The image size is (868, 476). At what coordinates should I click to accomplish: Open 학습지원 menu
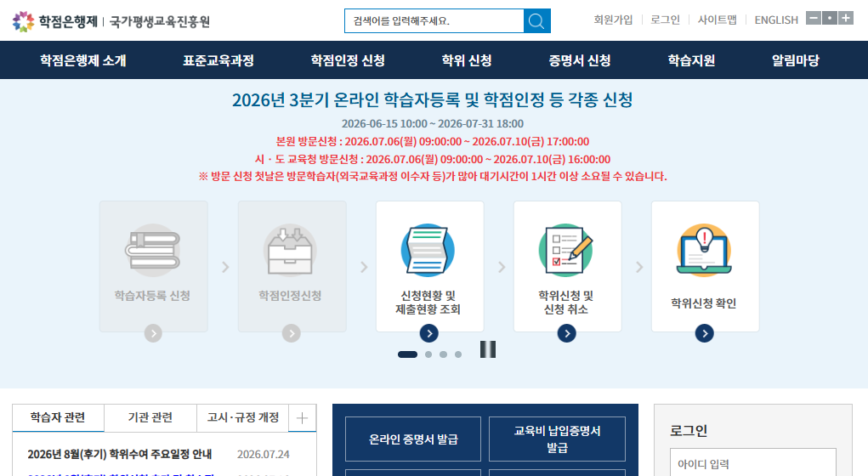point(691,60)
